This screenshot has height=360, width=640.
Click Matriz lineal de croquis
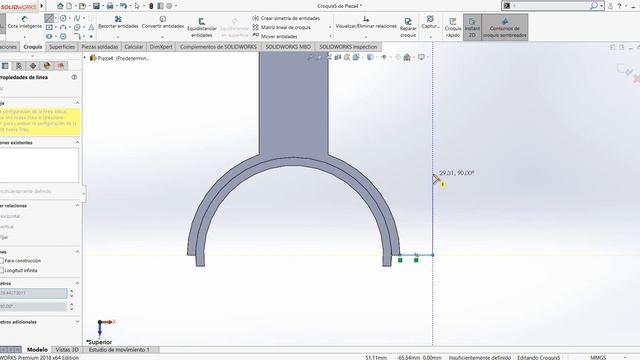[x=282, y=27]
